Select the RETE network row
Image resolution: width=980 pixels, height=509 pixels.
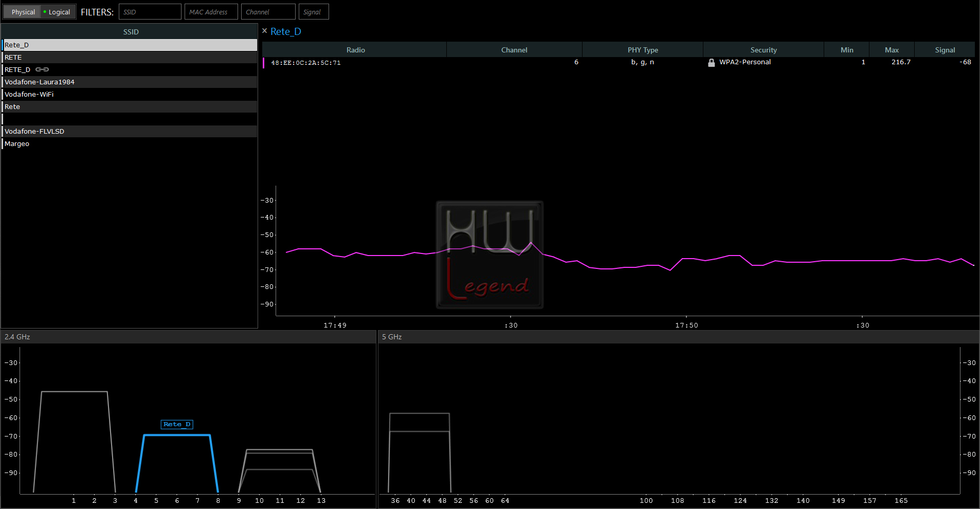[130, 57]
